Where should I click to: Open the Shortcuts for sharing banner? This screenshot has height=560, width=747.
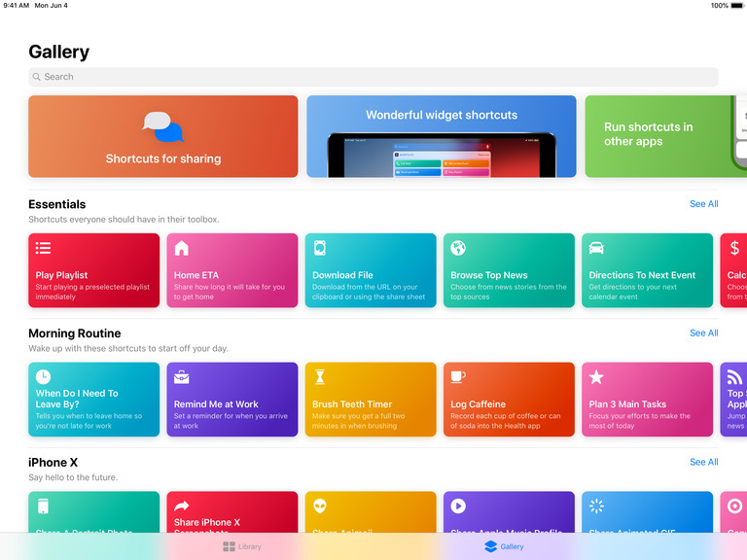(x=162, y=136)
